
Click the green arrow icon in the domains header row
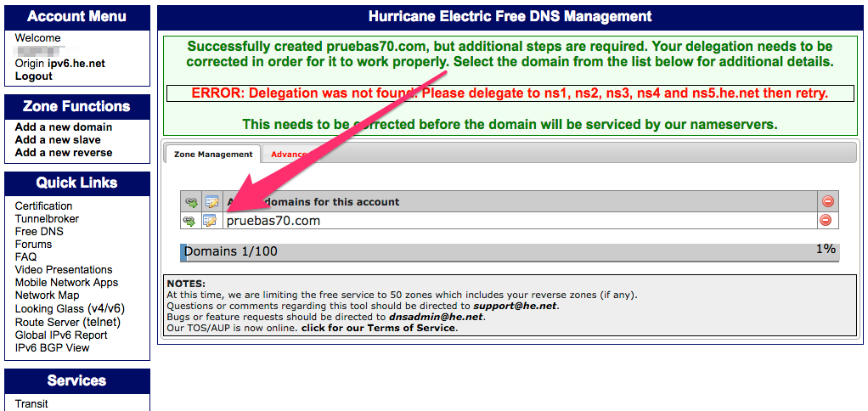(192, 202)
